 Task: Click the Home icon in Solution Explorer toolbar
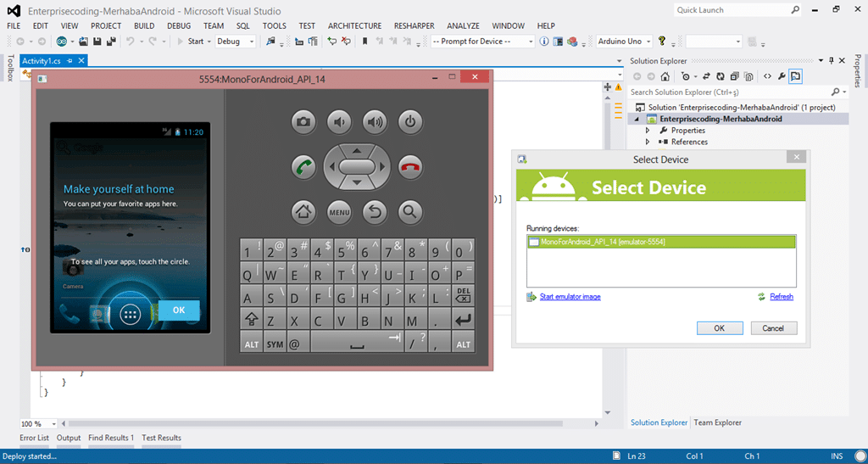665,76
